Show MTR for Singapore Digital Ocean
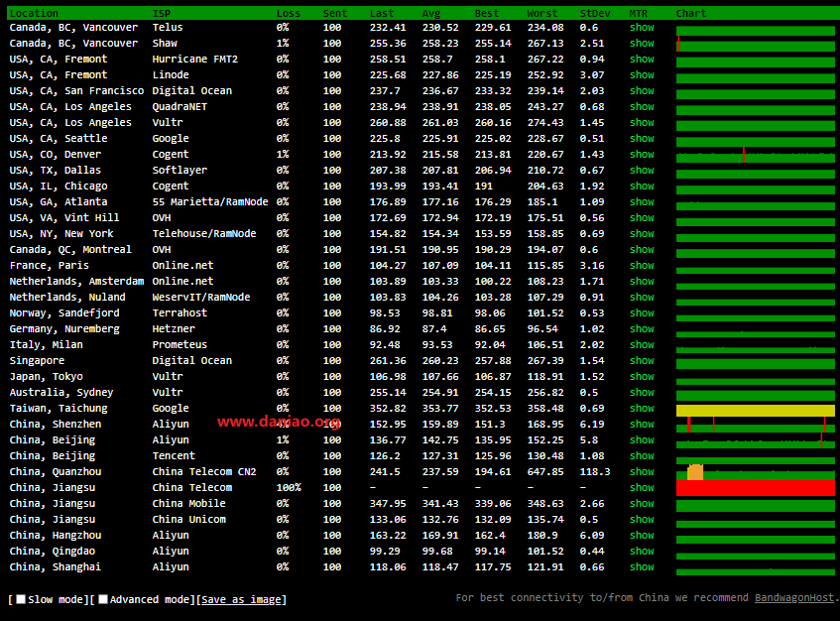840x621 pixels. (642, 361)
